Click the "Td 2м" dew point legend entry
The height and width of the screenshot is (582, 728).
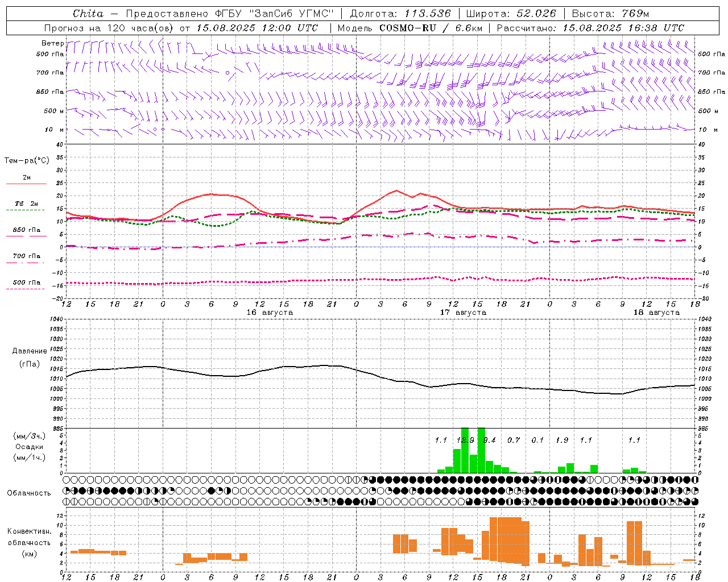click(27, 203)
